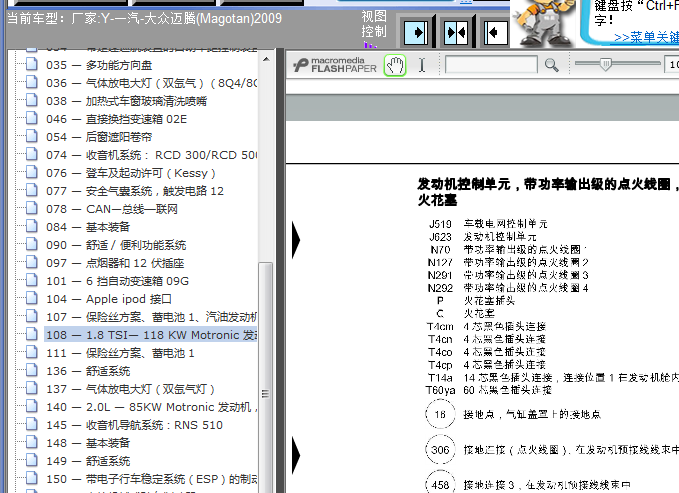The image size is (679, 493).
Task: Click the document title 发动机控制单元 heading
Action: point(548,192)
